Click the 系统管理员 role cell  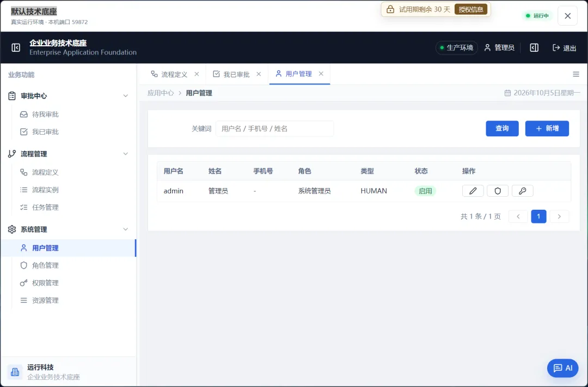point(314,191)
